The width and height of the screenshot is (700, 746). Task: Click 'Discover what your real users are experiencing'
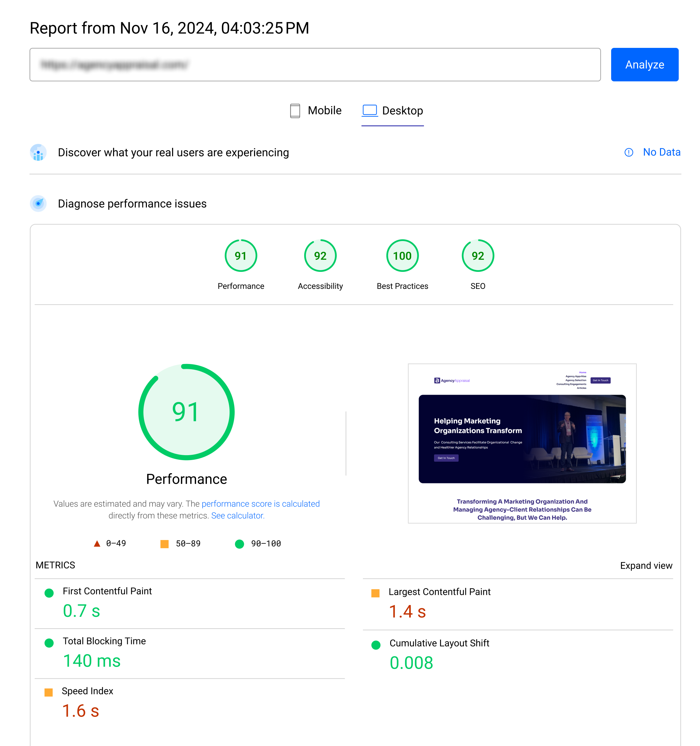tap(173, 152)
